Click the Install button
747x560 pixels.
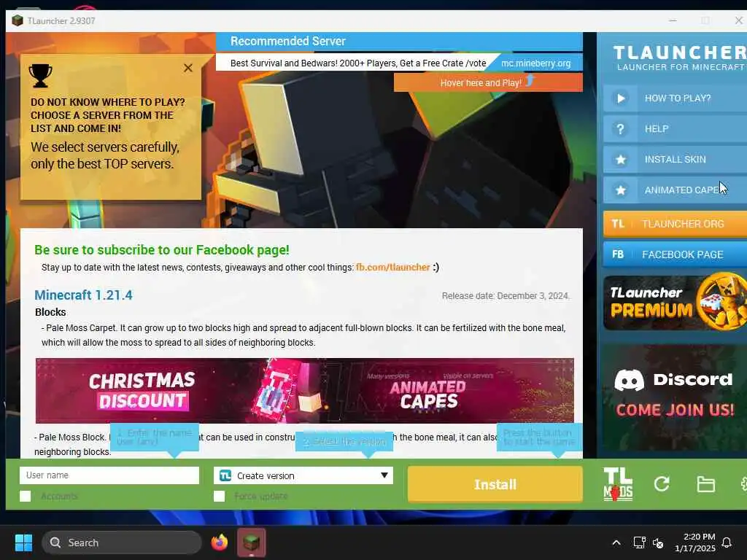[495, 484]
